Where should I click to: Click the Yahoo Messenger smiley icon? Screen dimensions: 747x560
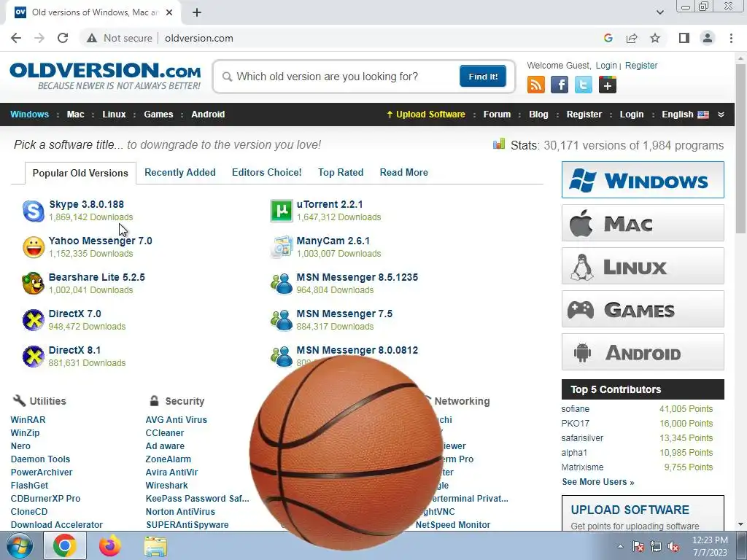[34, 247]
